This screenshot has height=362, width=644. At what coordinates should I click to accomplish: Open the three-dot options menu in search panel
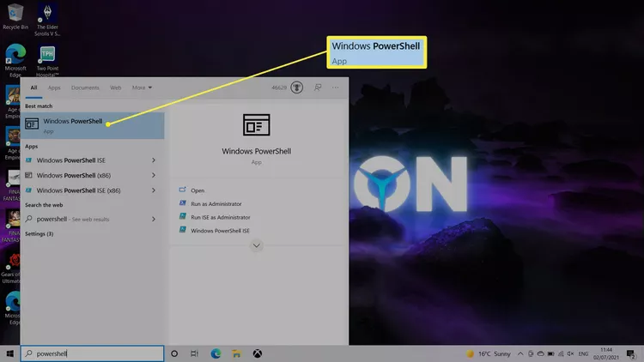pos(336,87)
